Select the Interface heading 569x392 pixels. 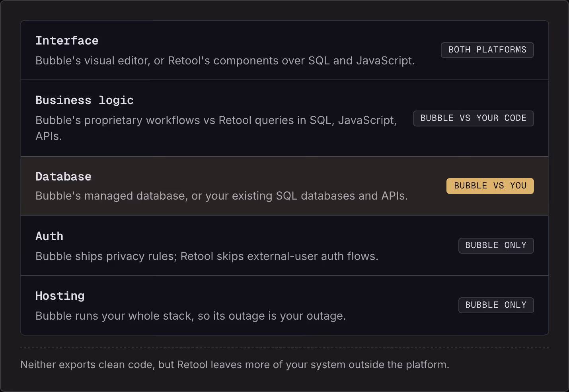pos(67,41)
